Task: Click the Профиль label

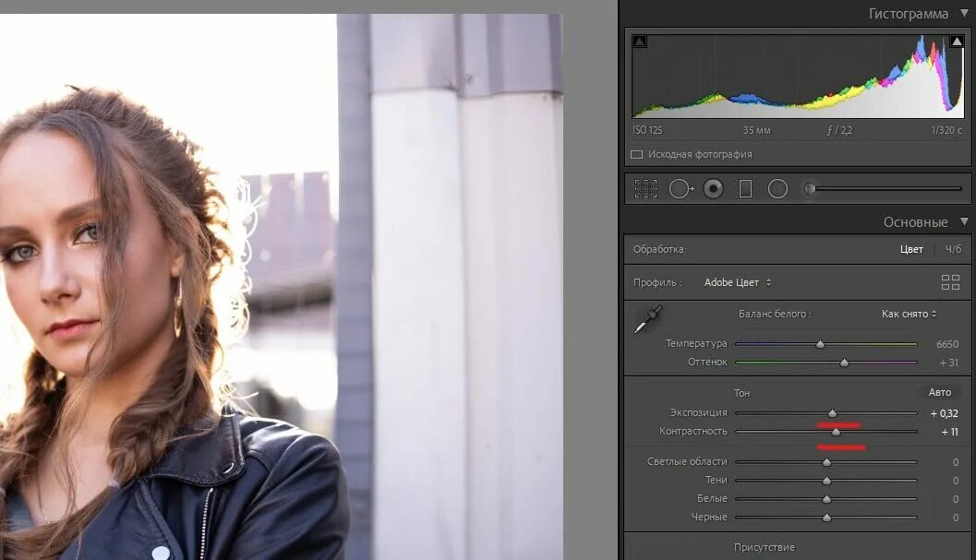Action: 657,282
